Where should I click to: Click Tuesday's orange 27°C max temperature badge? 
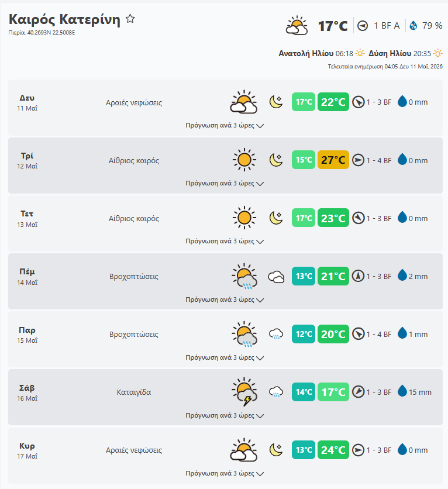[333, 160]
